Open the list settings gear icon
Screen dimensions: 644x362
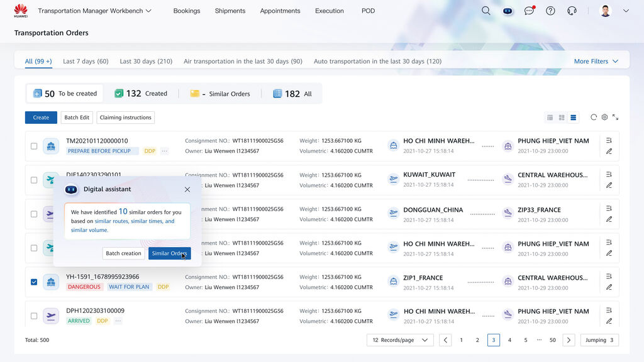click(x=604, y=118)
